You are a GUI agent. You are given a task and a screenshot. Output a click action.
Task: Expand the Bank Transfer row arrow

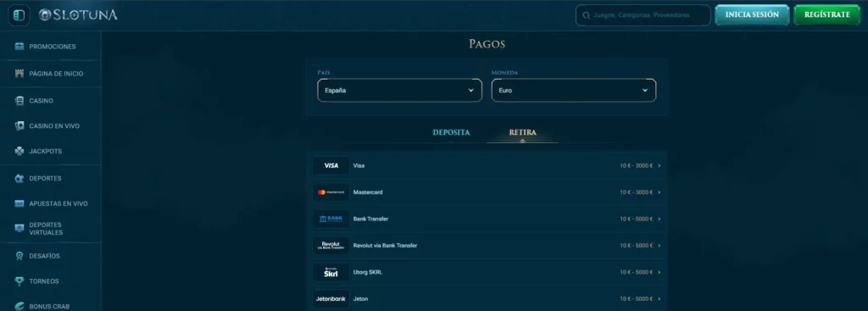[659, 219]
